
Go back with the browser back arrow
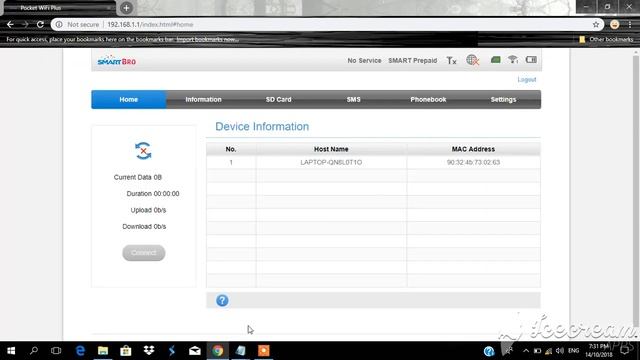[10, 24]
